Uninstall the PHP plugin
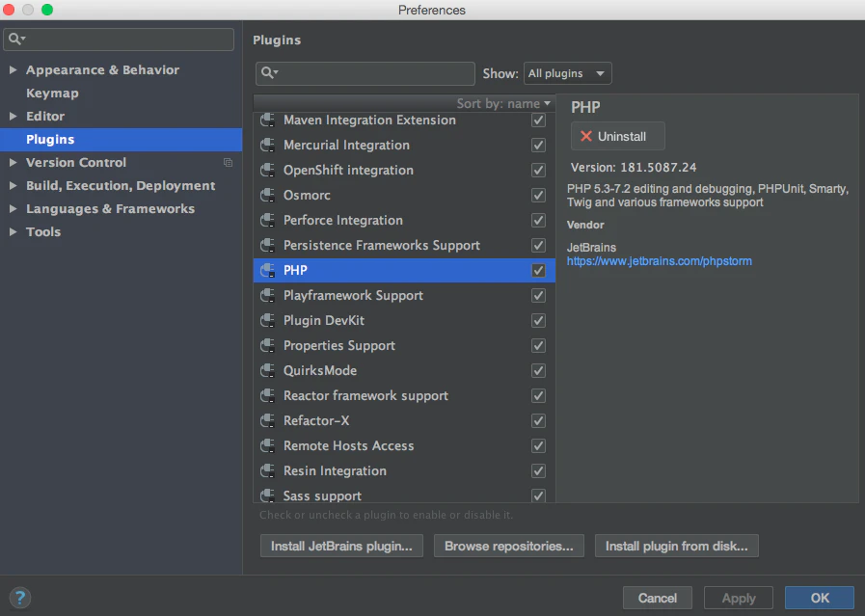The width and height of the screenshot is (865, 616). click(x=618, y=136)
